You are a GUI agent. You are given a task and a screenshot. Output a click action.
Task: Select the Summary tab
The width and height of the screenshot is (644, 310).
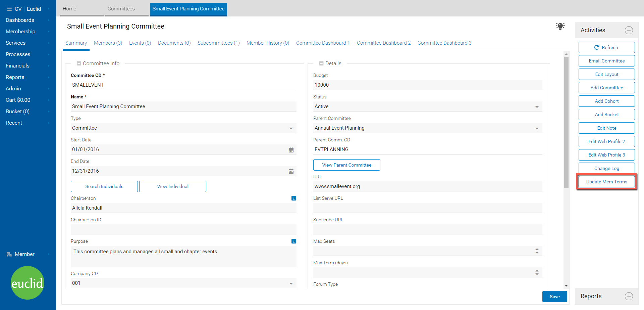(76, 43)
